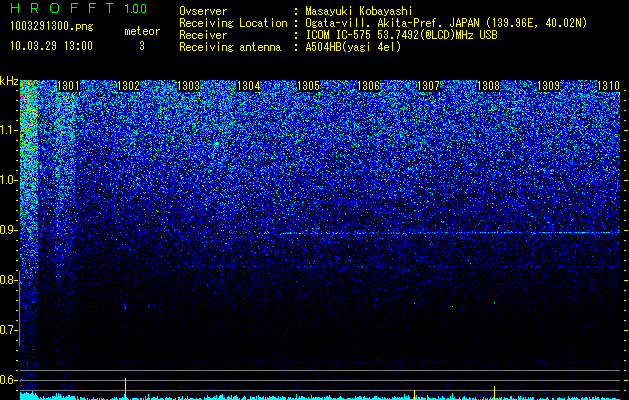Screen dimensions: 629x400
Task: Click the ICOM IC-575 receiver text
Action: (x=401, y=35)
